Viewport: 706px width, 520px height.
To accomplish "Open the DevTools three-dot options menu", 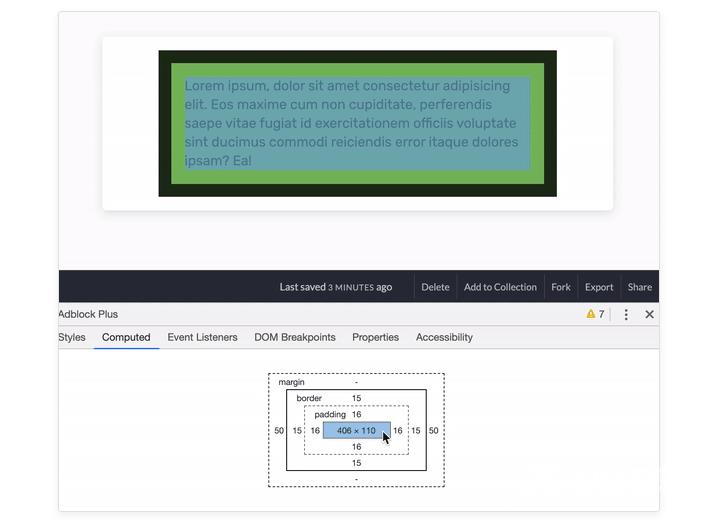I will pyautogui.click(x=626, y=314).
